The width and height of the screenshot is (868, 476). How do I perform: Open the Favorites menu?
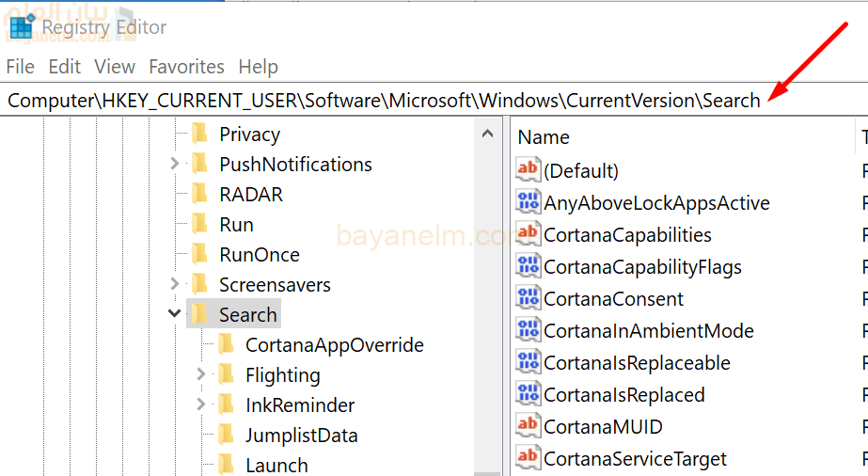pos(186,67)
